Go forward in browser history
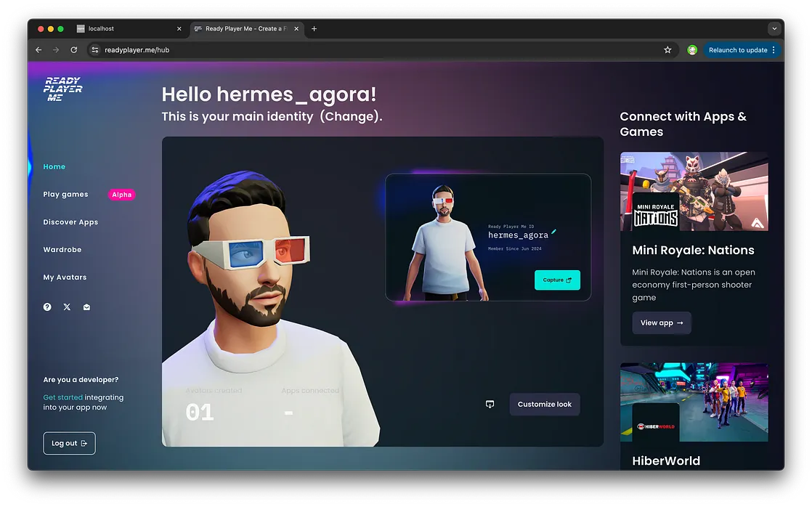Image resolution: width=812 pixels, height=507 pixels. (x=56, y=49)
